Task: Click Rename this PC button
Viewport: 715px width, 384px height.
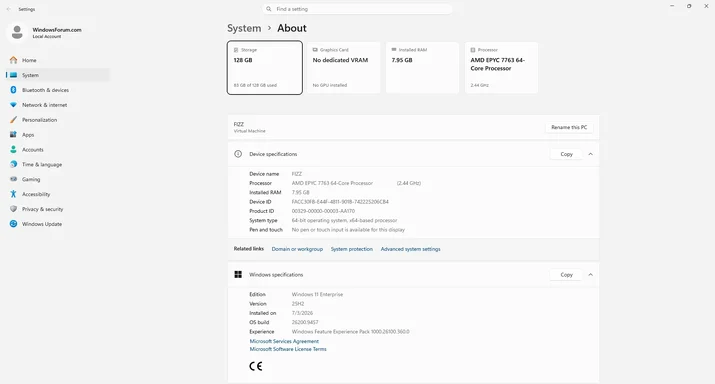Action: (569, 127)
